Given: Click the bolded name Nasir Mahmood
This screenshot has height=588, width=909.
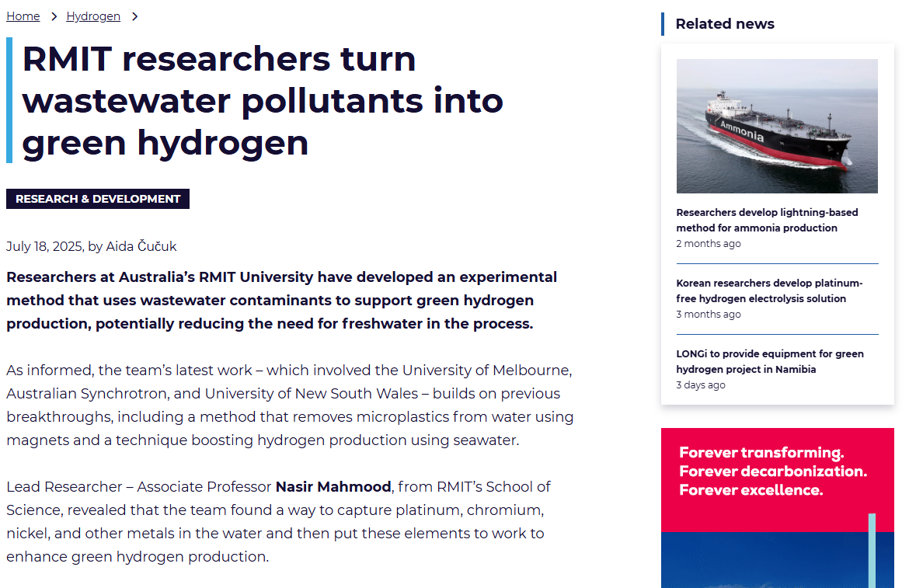Looking at the screenshot, I should tap(333, 487).
